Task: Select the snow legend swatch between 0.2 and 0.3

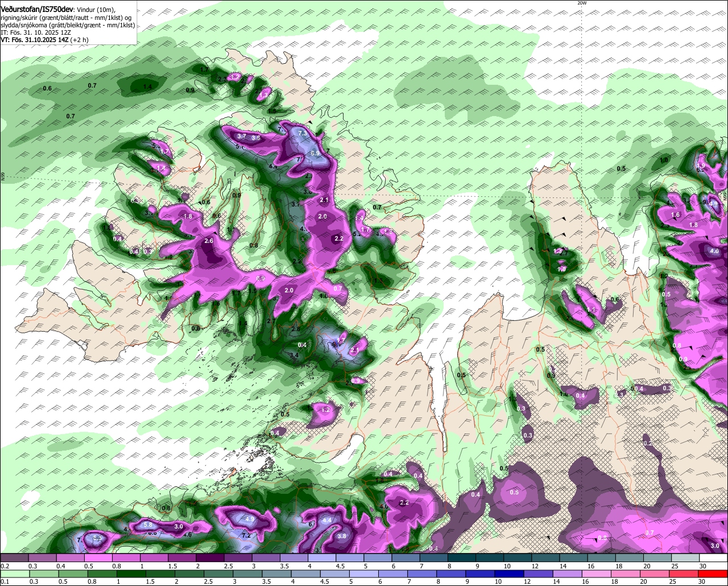Action: click(x=14, y=558)
